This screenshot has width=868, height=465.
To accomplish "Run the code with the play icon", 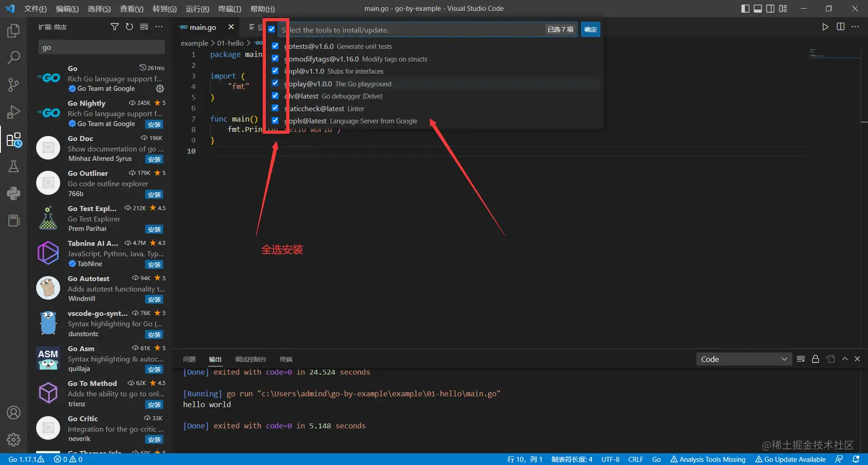I will tap(825, 27).
